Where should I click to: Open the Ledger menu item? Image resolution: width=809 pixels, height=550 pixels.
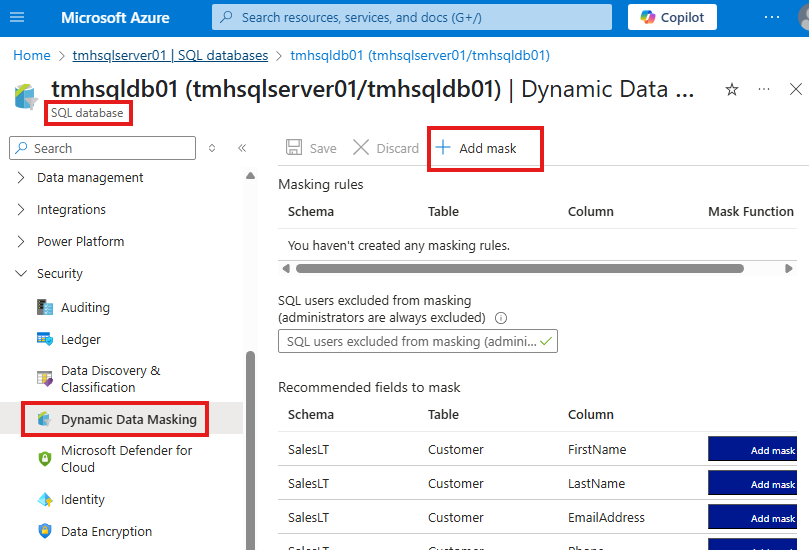[80, 339]
